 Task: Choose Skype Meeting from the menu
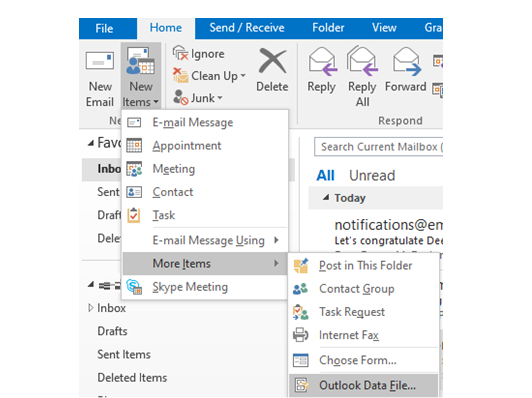(x=205, y=287)
